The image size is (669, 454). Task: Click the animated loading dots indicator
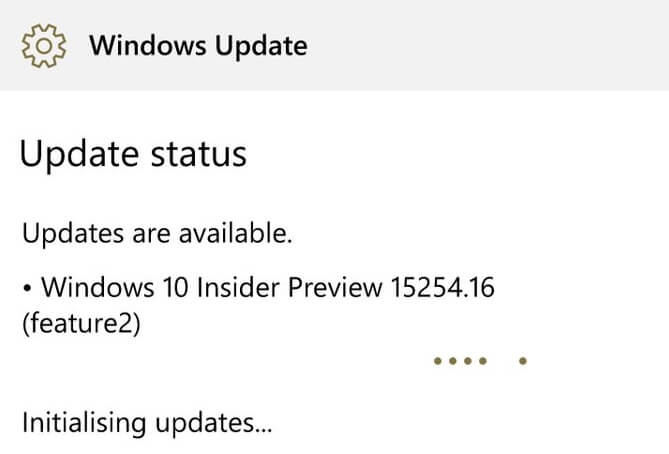(480, 361)
